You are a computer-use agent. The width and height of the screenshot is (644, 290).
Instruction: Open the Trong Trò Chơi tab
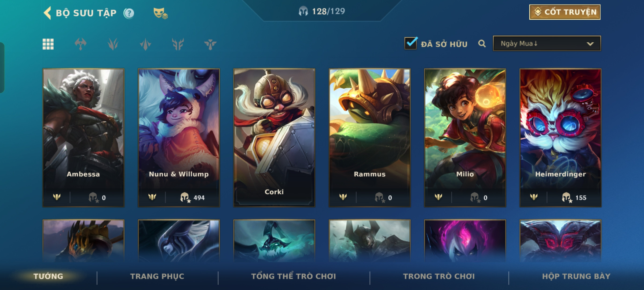tap(439, 276)
